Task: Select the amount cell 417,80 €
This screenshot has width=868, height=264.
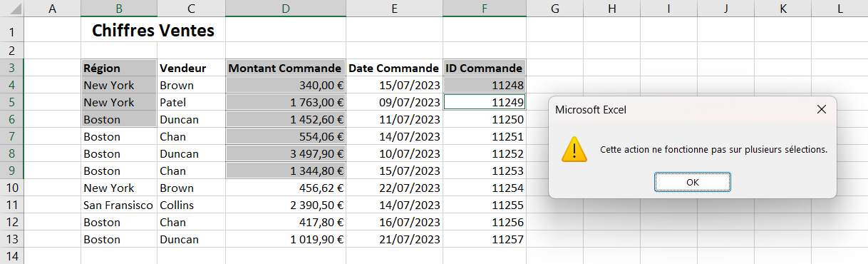Action: (x=286, y=222)
